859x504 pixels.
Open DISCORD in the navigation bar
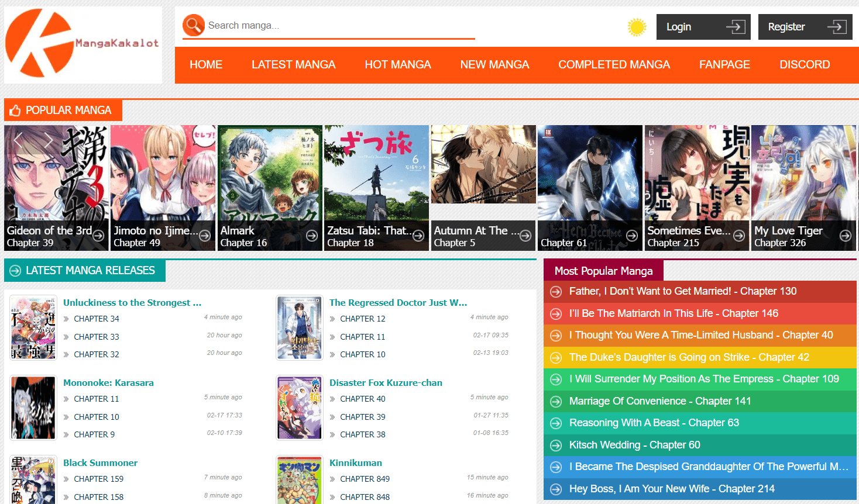805,65
